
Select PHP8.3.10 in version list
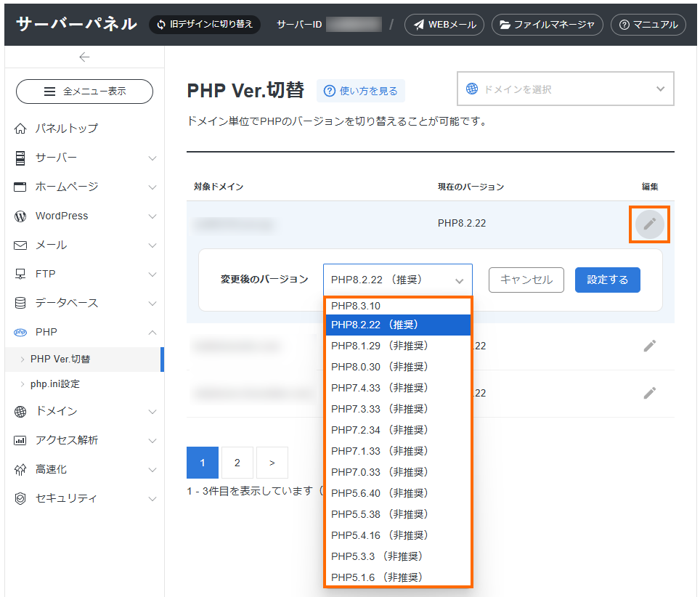tap(398, 306)
